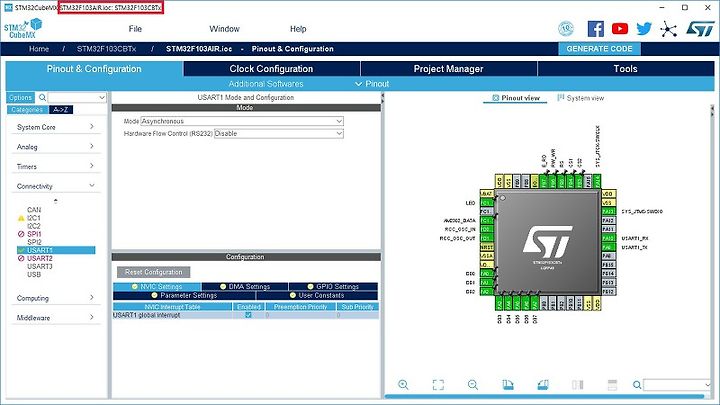720x405 pixels.
Task: Switch to A->Z listing toggle
Action: (61, 110)
